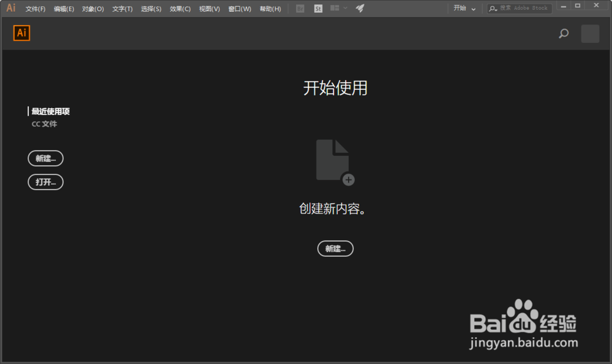This screenshot has height=364, width=612.
Task: Select the CC 文件 tab
Action: 44,124
